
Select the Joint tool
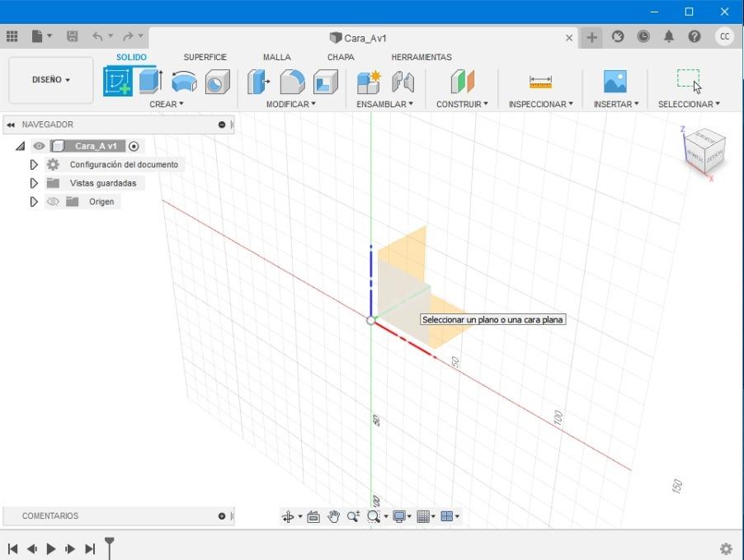[403, 82]
